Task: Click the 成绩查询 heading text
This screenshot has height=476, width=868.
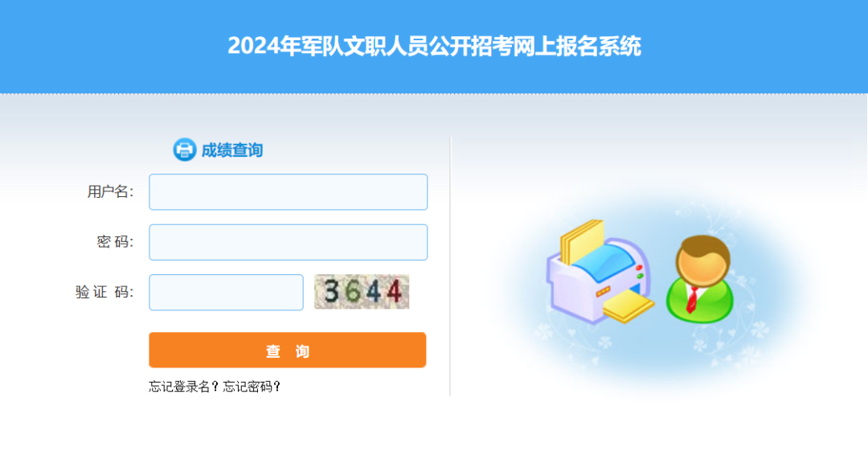Action: click(232, 150)
